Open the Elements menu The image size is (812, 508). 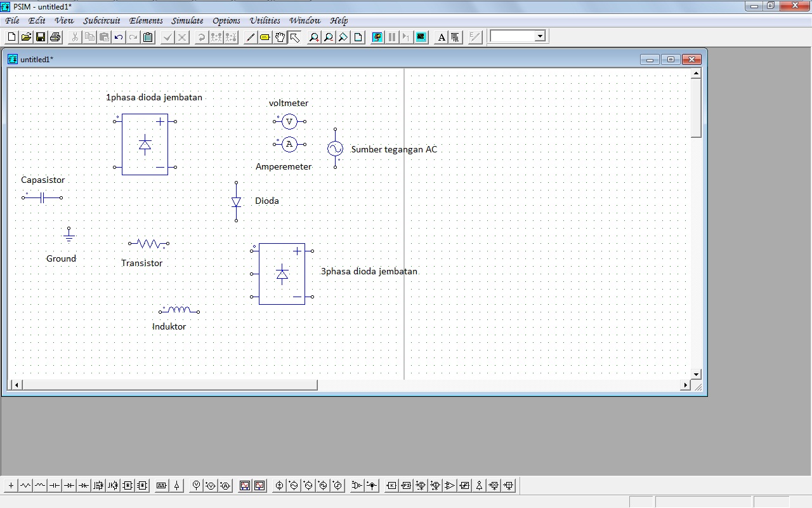pyautogui.click(x=145, y=20)
